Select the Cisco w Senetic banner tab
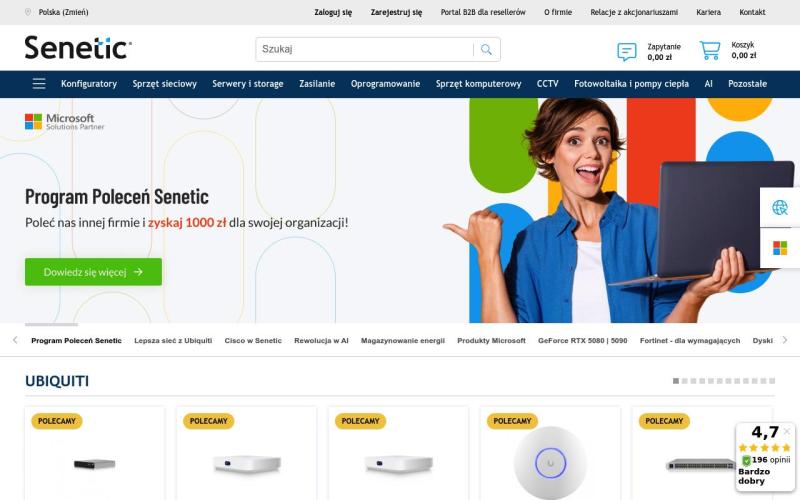The height and width of the screenshot is (500, 800). click(x=253, y=341)
